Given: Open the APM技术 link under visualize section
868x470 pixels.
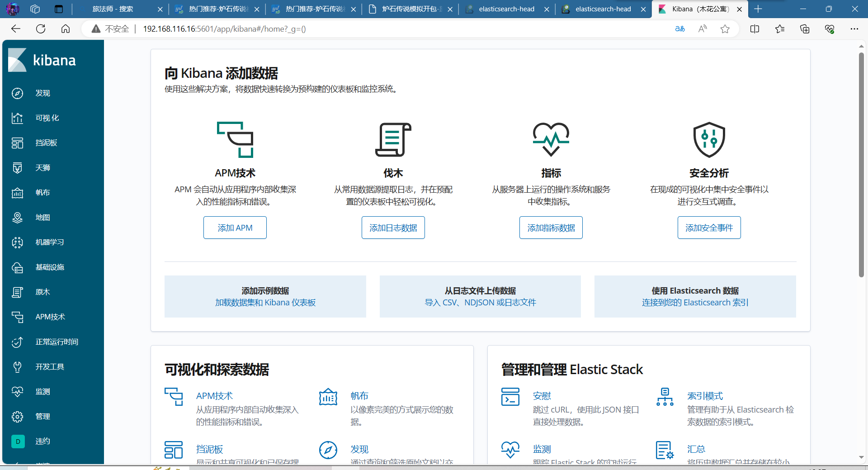Looking at the screenshot, I should click(x=214, y=396).
